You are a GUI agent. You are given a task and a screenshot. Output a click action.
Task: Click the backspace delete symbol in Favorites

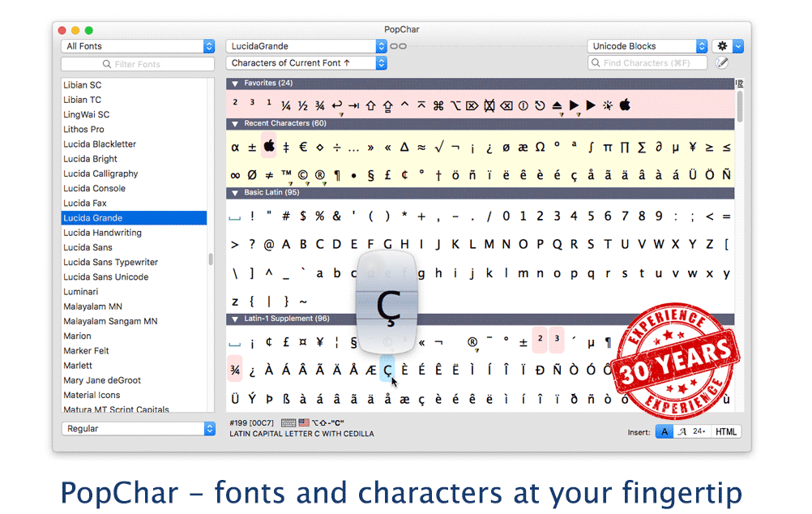pyautogui.click(x=506, y=105)
